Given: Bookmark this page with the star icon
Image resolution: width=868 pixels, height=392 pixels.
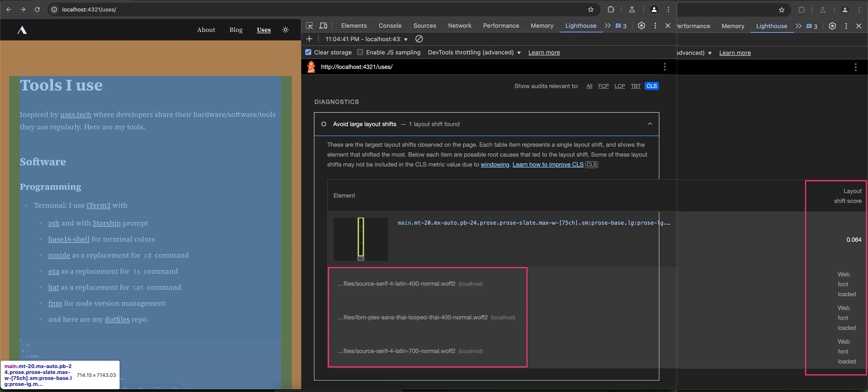Looking at the screenshot, I should 590,10.
